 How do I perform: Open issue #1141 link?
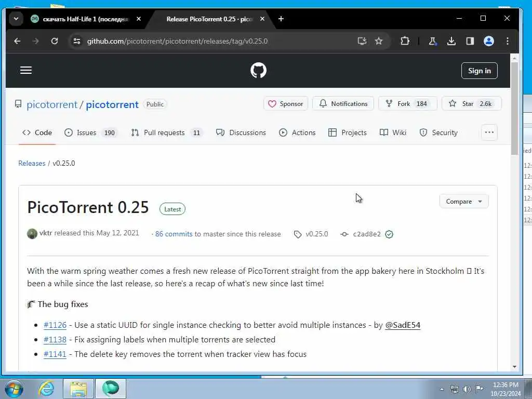click(x=55, y=354)
